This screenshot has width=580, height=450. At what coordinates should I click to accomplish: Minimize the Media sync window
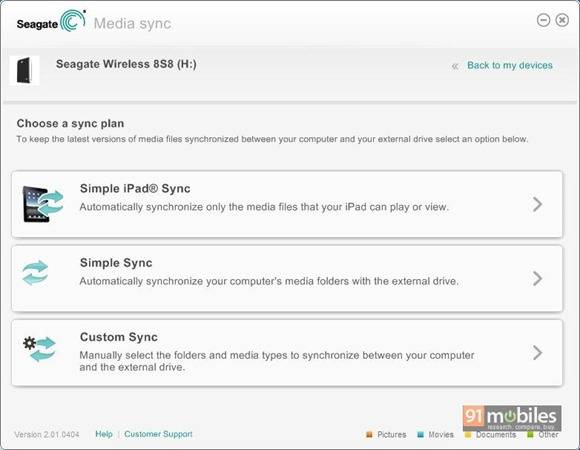coord(543,20)
